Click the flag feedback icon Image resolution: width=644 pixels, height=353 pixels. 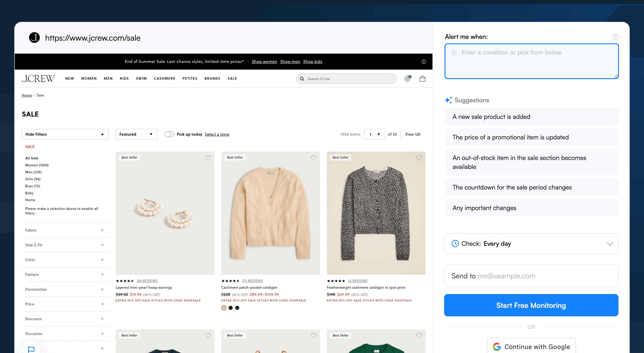pyautogui.click(x=31, y=349)
